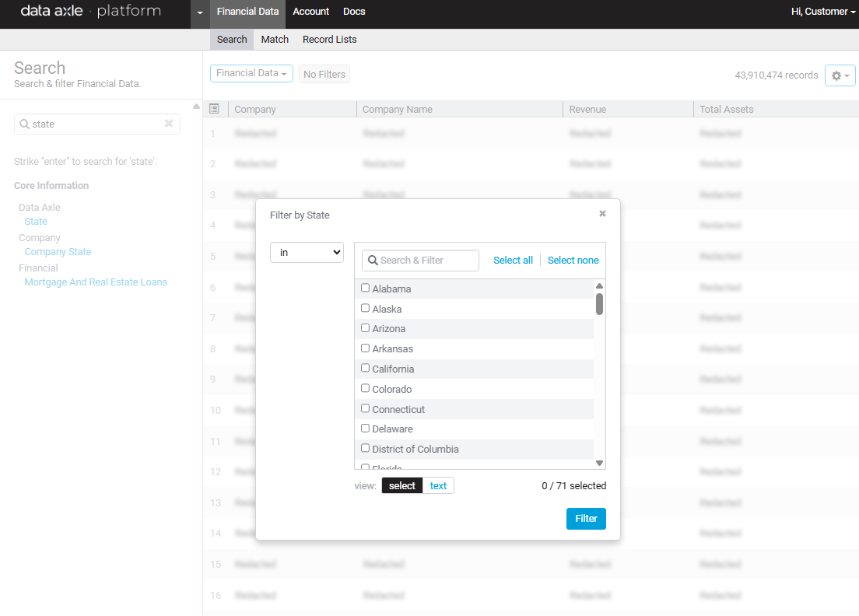Clear the state search with X icon
The image size is (859, 616).
169,124
